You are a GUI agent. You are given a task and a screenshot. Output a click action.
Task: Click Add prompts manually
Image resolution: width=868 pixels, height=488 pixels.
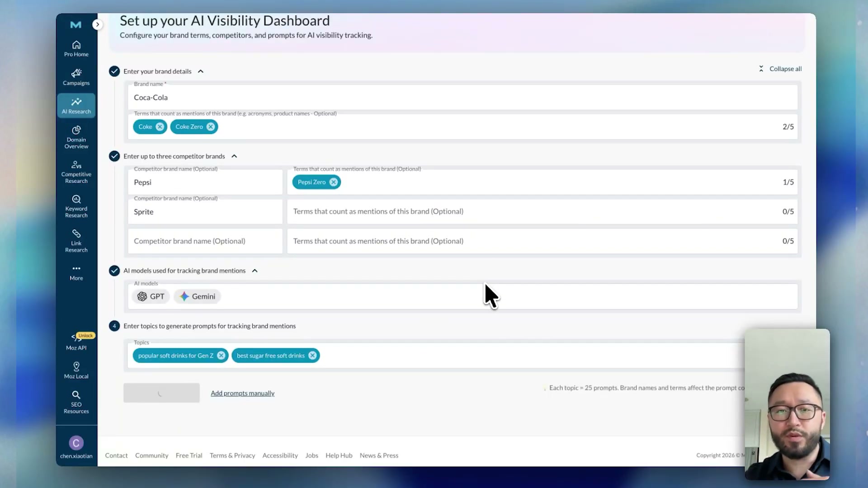click(x=242, y=393)
